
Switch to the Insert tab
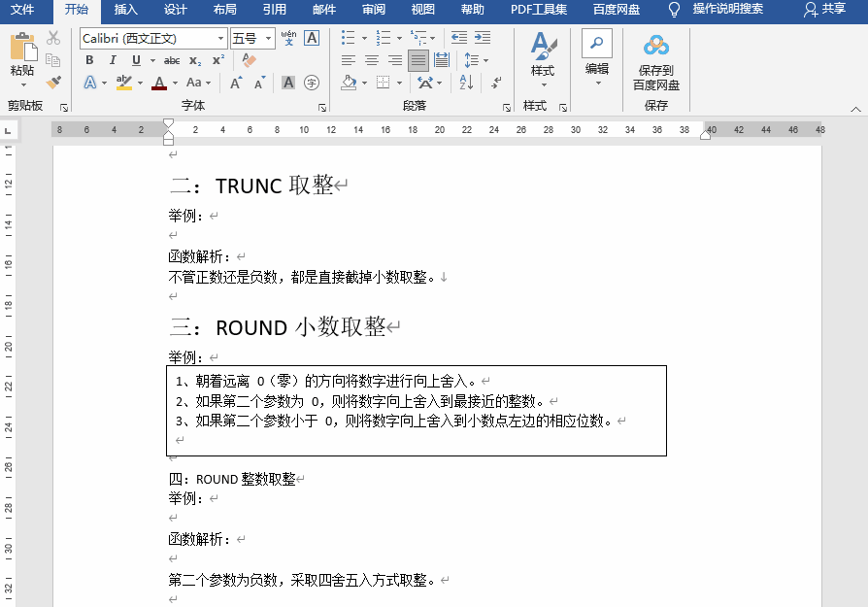coord(125,10)
